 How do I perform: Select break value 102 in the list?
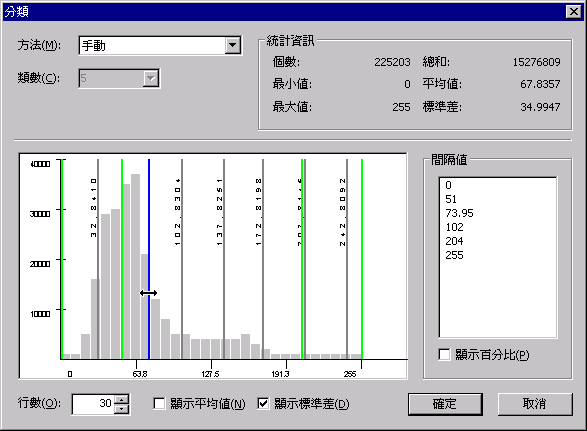point(454,227)
